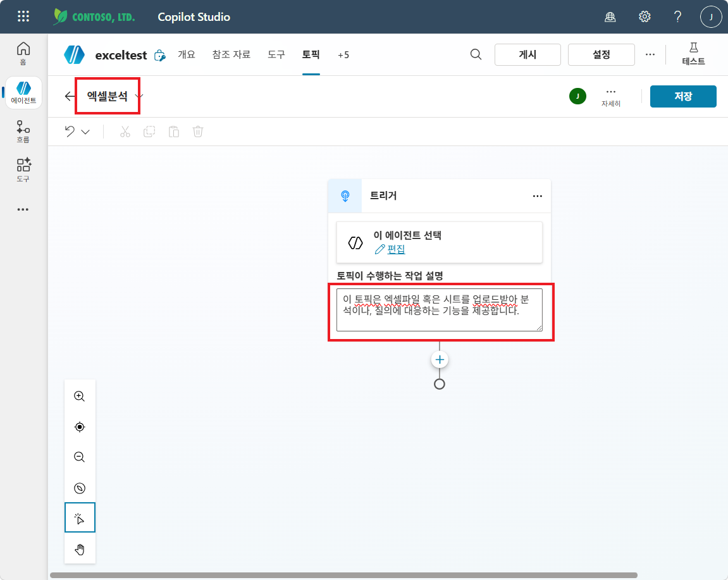Expand the +5 hidden tabs
Image resolution: width=728 pixels, height=580 pixels.
343,55
